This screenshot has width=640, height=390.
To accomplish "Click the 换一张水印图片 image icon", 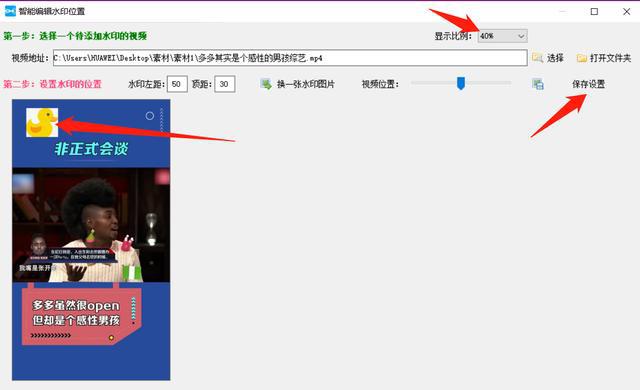I will [266, 84].
